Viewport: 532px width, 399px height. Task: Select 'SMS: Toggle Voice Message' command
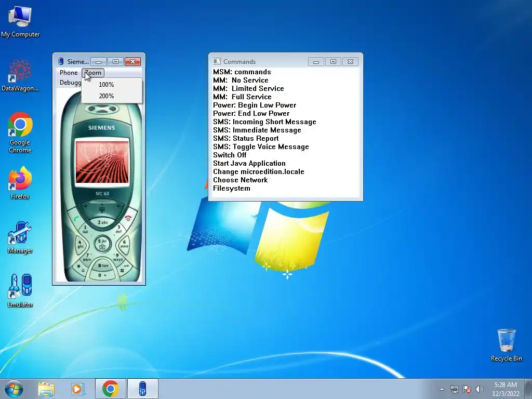click(x=261, y=147)
